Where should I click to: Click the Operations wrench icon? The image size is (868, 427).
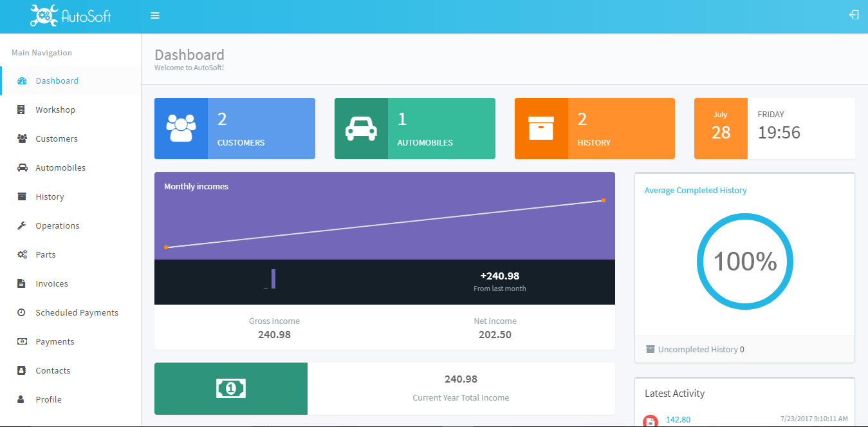21,225
